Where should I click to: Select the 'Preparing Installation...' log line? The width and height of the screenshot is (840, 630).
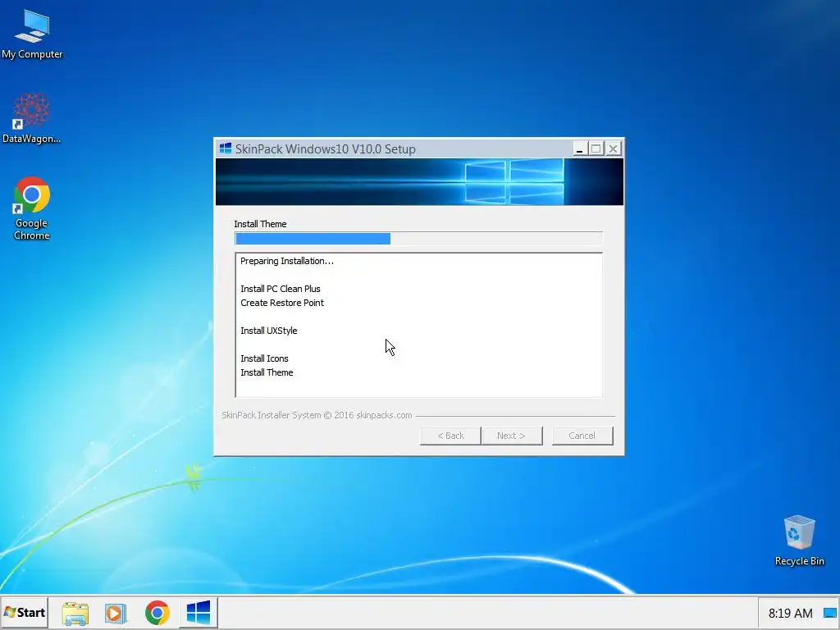point(287,261)
